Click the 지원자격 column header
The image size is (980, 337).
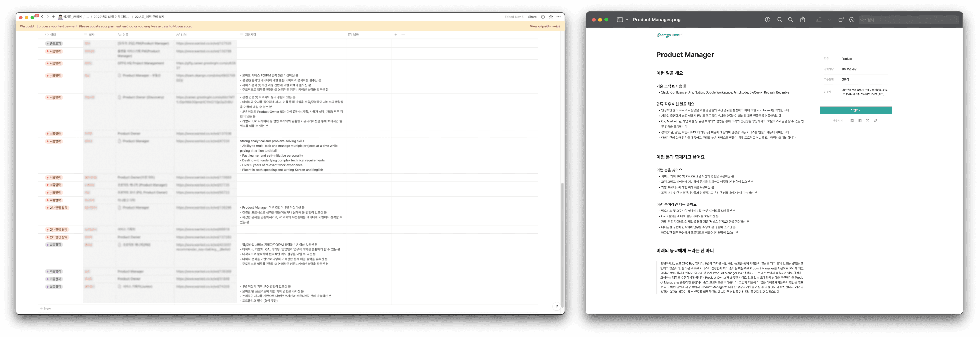tap(250, 35)
